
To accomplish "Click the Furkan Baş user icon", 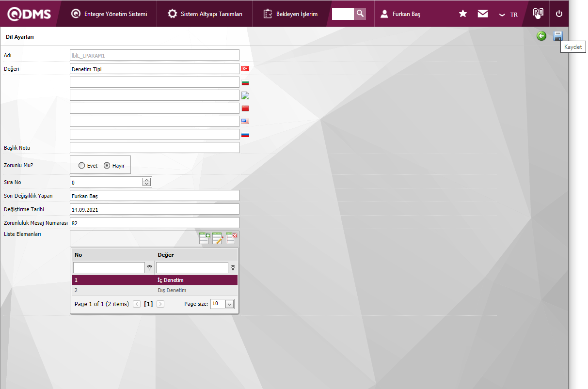I will click(384, 14).
